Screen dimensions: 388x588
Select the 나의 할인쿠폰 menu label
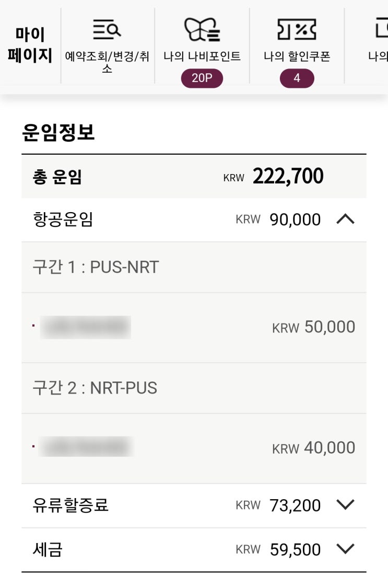click(297, 56)
